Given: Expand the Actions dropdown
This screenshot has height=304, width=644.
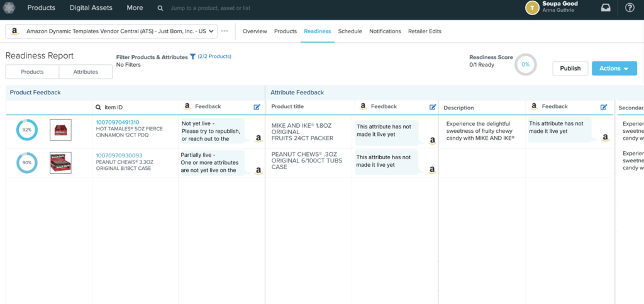Looking at the screenshot, I should [614, 69].
